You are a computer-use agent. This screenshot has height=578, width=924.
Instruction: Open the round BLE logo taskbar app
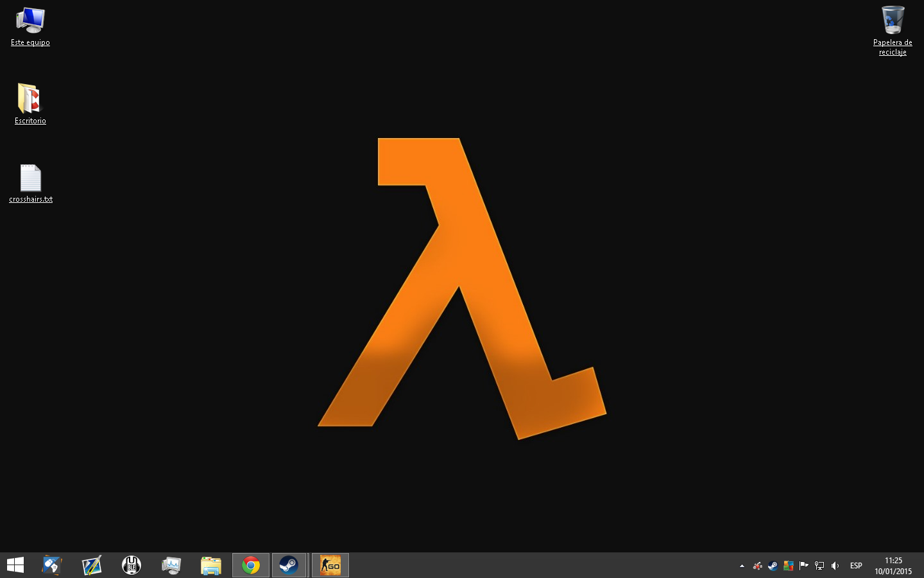(x=132, y=565)
